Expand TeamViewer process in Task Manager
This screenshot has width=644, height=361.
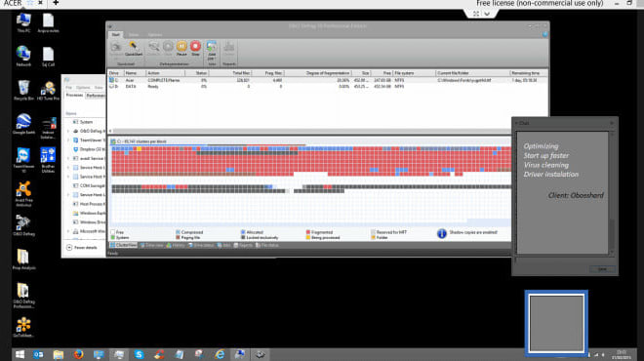tap(68, 140)
